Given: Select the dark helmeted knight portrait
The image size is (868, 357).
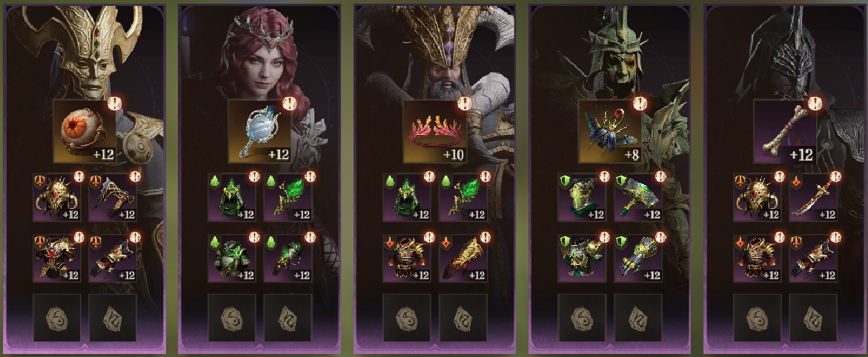Looking at the screenshot, I should click(x=786, y=53).
